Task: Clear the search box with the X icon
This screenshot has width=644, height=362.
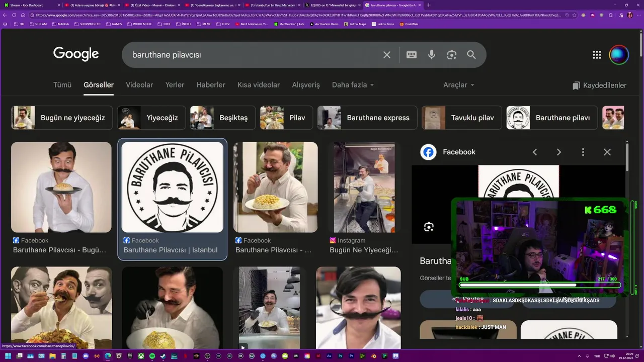Action: pos(387,55)
